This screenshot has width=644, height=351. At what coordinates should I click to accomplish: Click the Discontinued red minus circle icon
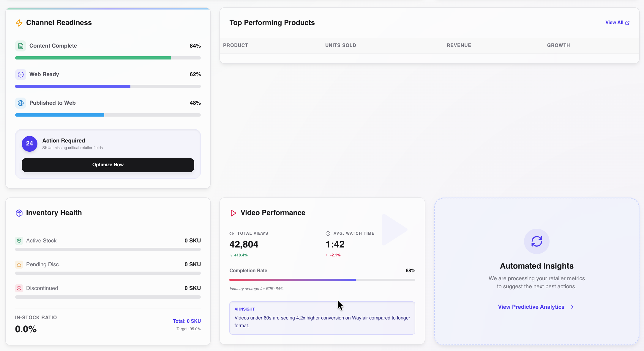(19, 288)
